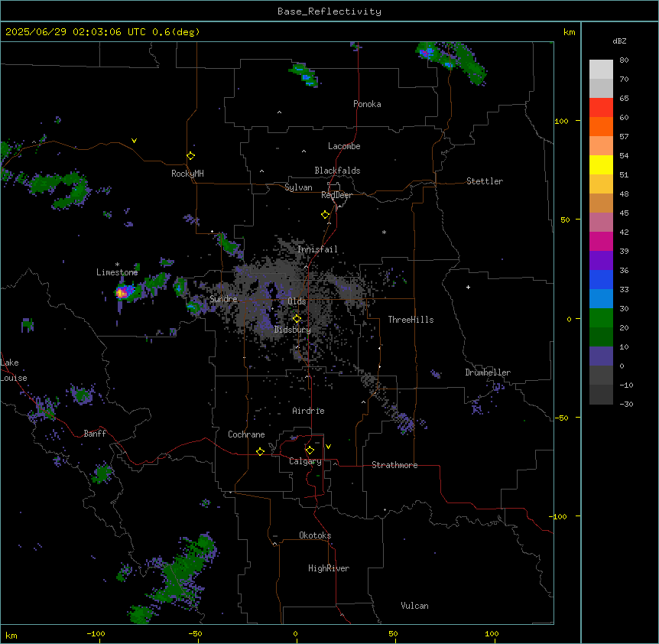The height and width of the screenshot is (644, 659).
Task: Click the Drumheller label
Action: click(x=488, y=372)
